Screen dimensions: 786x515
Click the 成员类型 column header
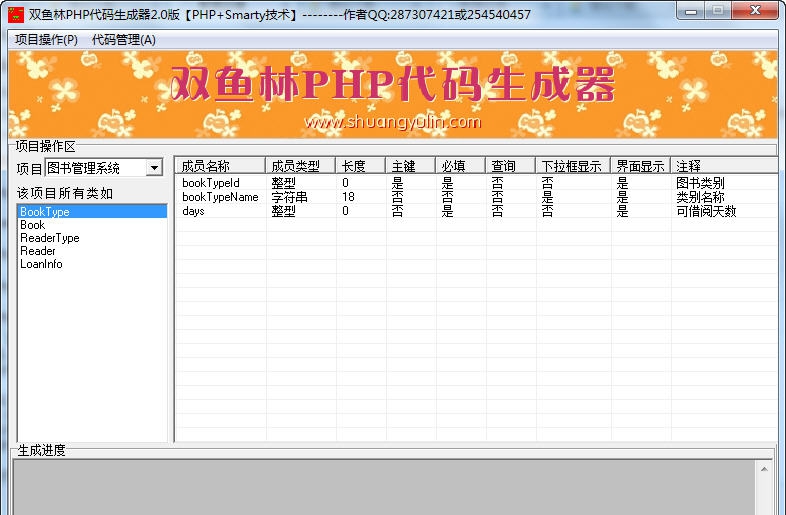click(x=300, y=165)
